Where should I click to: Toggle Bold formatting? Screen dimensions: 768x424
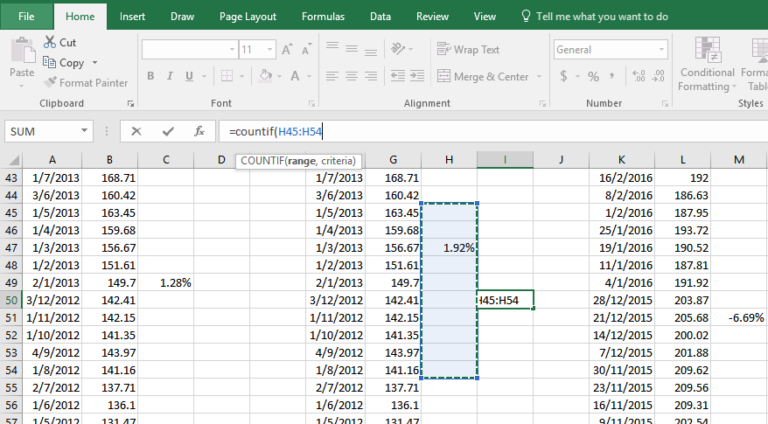(x=151, y=76)
